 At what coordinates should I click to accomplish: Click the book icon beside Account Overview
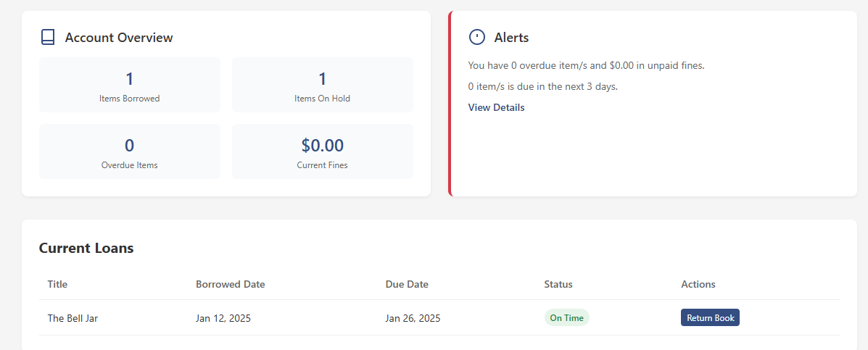(x=48, y=37)
